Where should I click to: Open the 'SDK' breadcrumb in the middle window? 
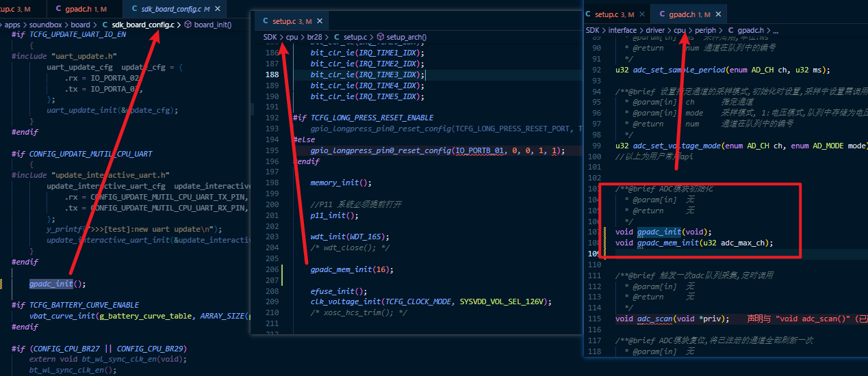coord(270,37)
